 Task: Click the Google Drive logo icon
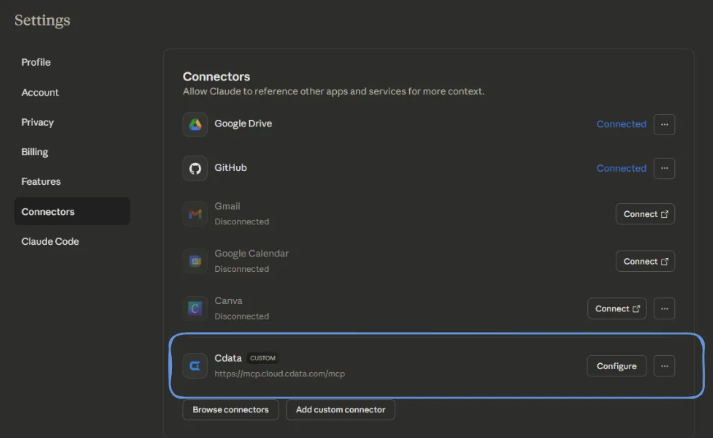[195, 124]
